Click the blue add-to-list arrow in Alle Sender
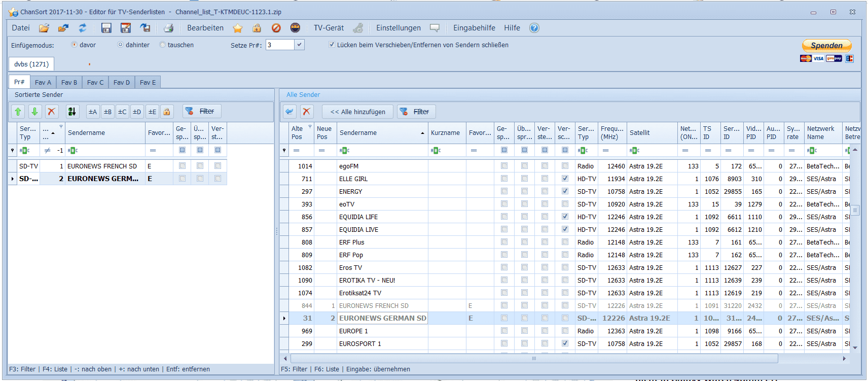 tap(290, 112)
